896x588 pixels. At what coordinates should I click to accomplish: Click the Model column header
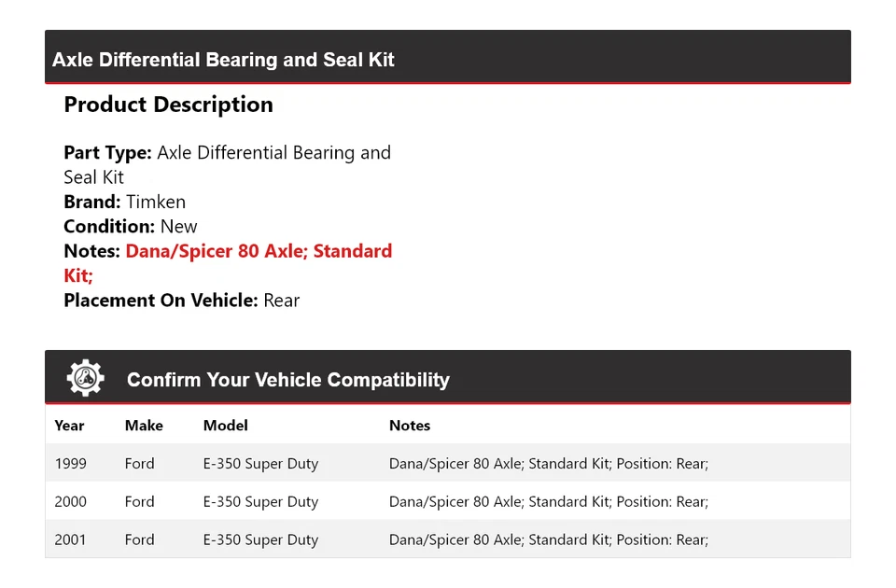tap(225, 426)
